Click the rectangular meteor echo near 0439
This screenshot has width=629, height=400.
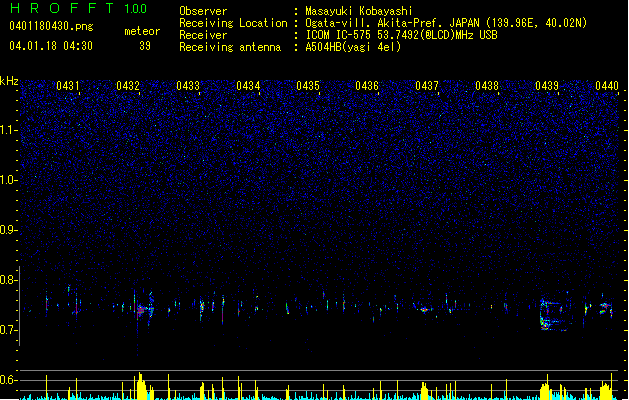pos(556,314)
